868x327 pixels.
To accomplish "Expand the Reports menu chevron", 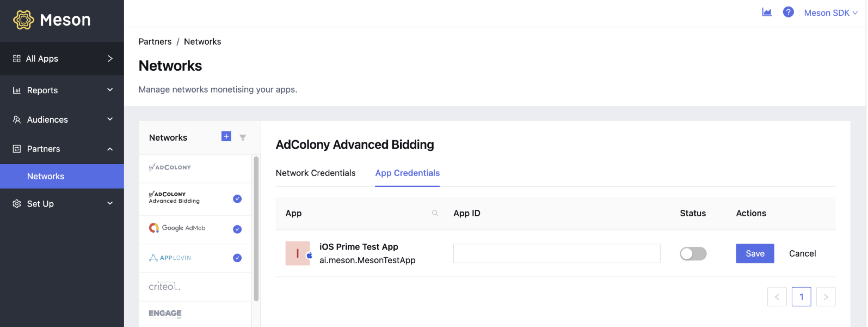I will pyautogui.click(x=110, y=90).
